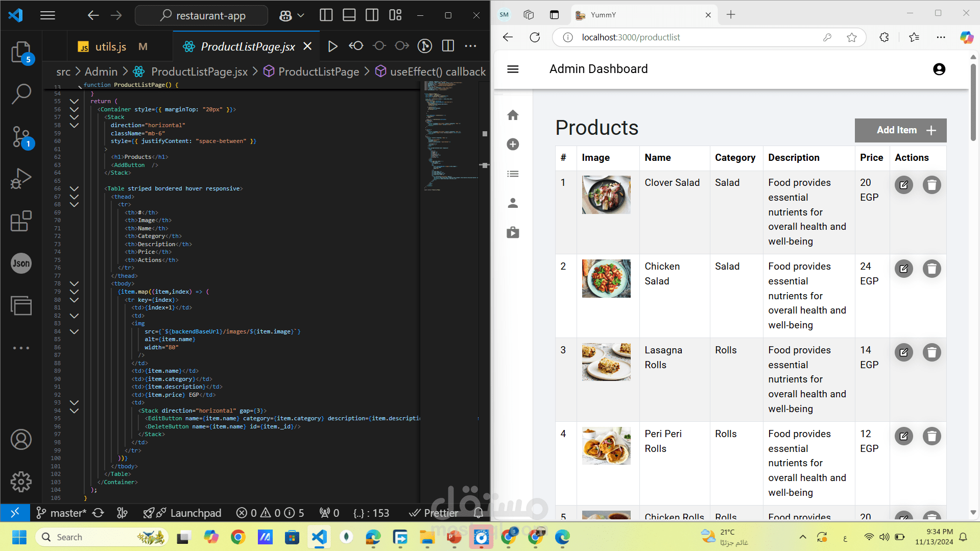Collapse the img fold arrow on line 84

coord(74,331)
